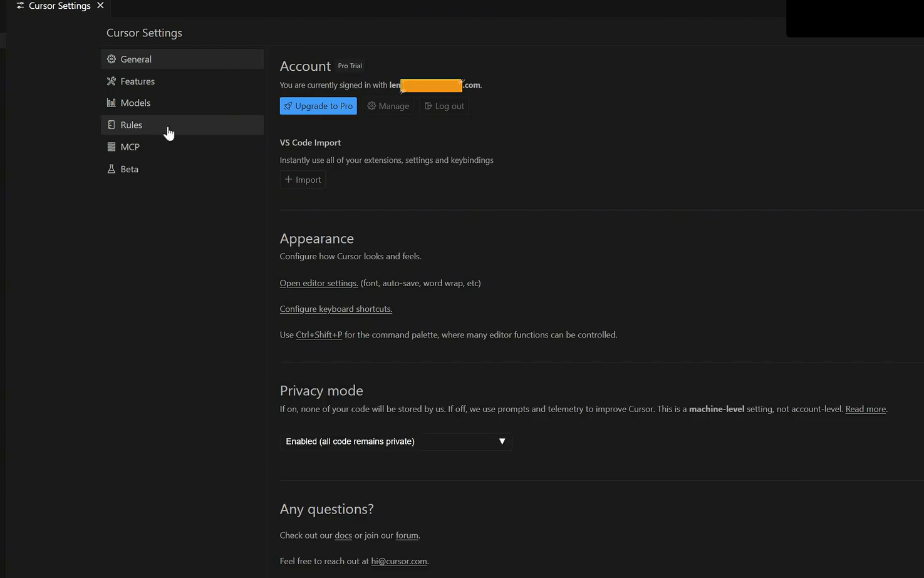Click the Models bar chart icon

[112, 103]
